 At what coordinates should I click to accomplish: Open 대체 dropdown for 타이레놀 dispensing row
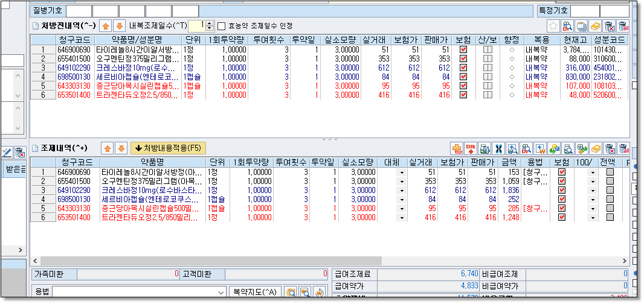pyautogui.click(x=401, y=173)
